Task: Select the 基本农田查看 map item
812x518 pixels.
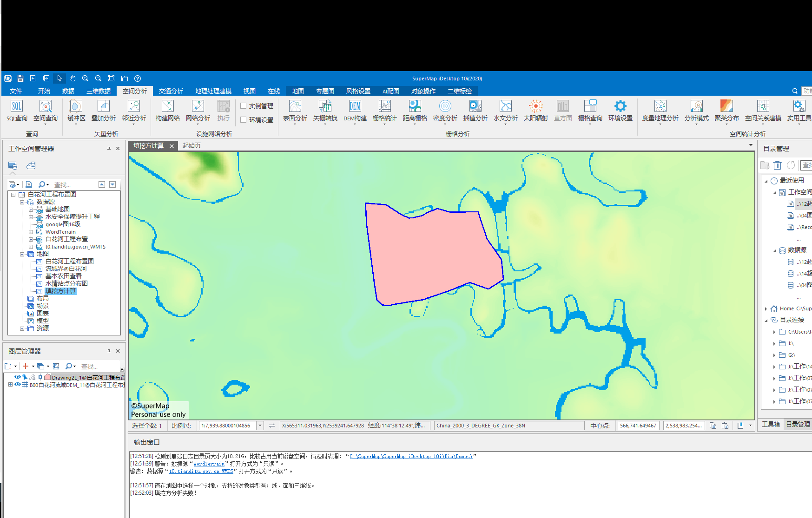Action: [64, 276]
